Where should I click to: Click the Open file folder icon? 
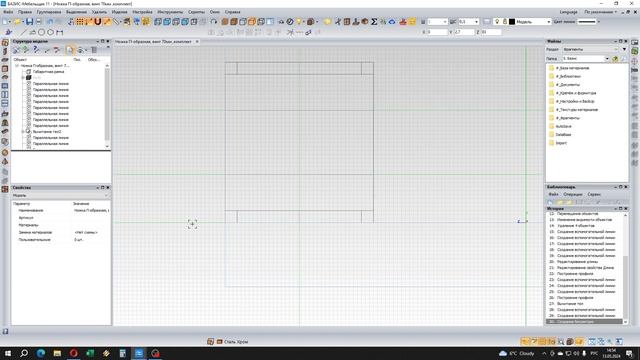pos(18,22)
